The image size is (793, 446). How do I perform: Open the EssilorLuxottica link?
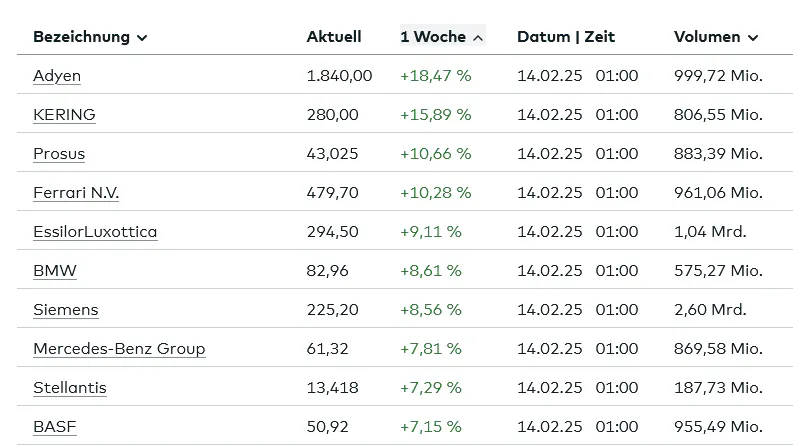(x=95, y=232)
